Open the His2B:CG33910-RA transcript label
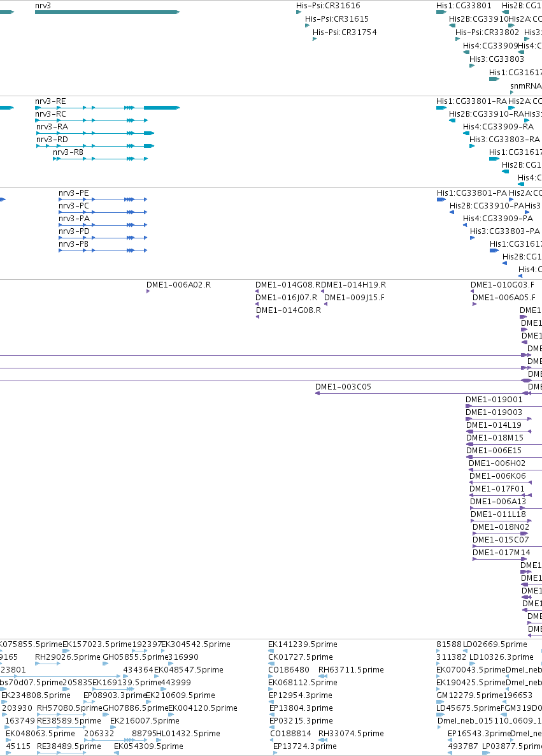Viewport: 542px width, 756px height. 487,114
